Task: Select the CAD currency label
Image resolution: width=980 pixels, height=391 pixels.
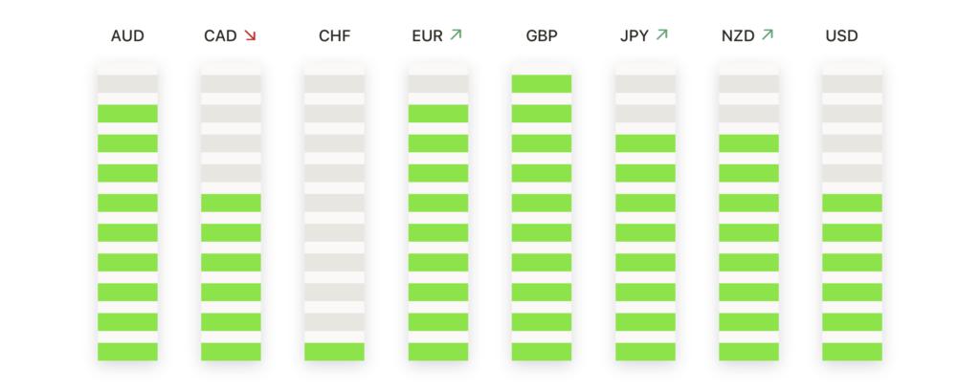Action: point(221,36)
